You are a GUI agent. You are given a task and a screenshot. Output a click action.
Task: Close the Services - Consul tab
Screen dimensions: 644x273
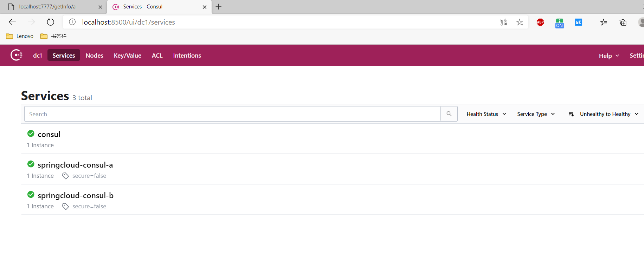click(x=205, y=7)
